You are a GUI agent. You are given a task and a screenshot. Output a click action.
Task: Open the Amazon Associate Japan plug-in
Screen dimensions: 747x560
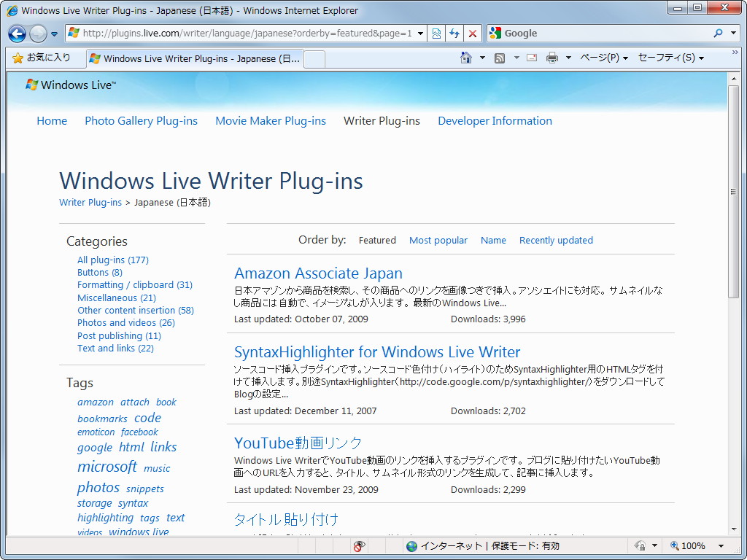point(318,273)
